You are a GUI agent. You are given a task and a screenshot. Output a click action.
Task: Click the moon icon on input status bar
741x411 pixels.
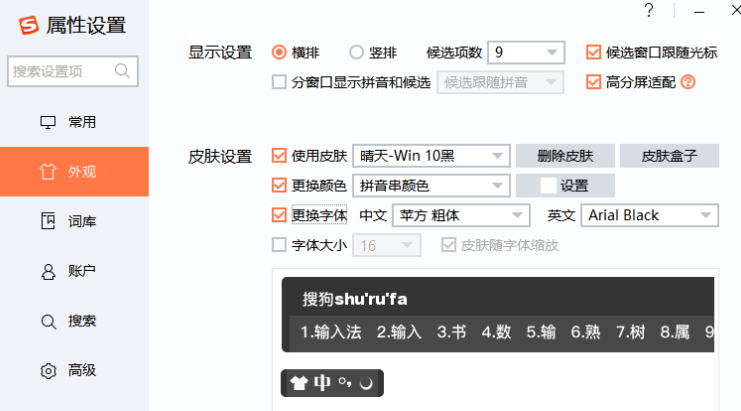pyautogui.click(x=367, y=383)
